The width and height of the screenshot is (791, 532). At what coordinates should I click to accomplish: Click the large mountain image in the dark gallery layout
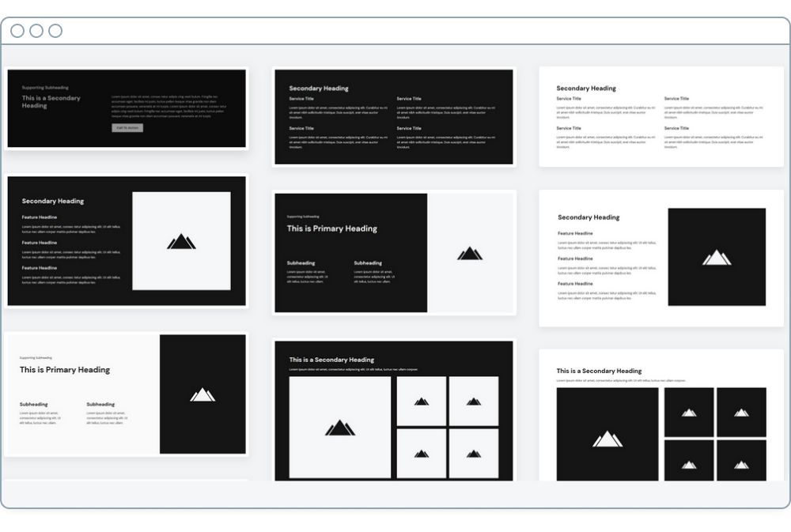tap(340, 428)
